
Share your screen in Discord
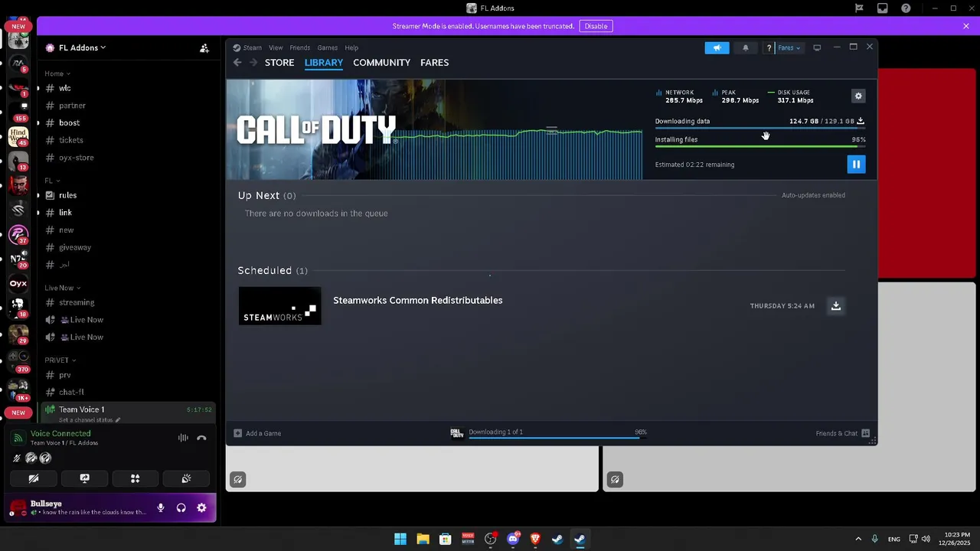coord(84,478)
